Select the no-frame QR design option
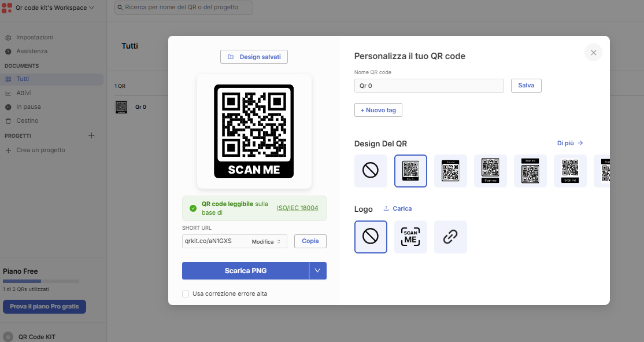 point(371,171)
